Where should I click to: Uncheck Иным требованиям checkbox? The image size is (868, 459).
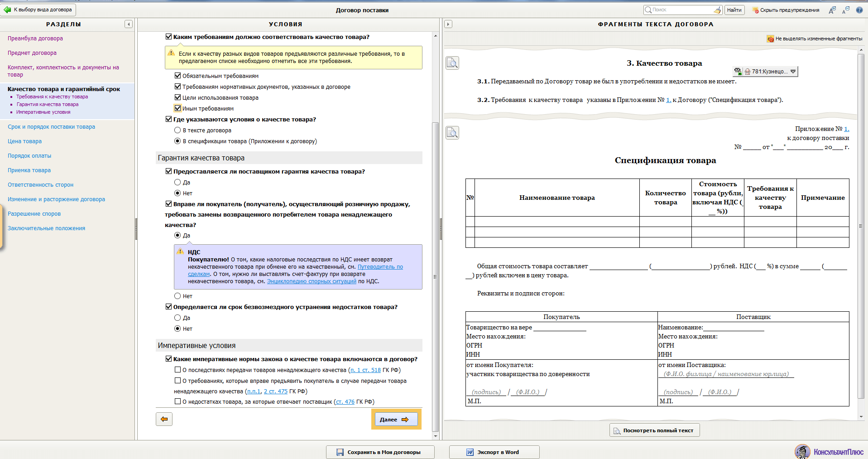178,108
